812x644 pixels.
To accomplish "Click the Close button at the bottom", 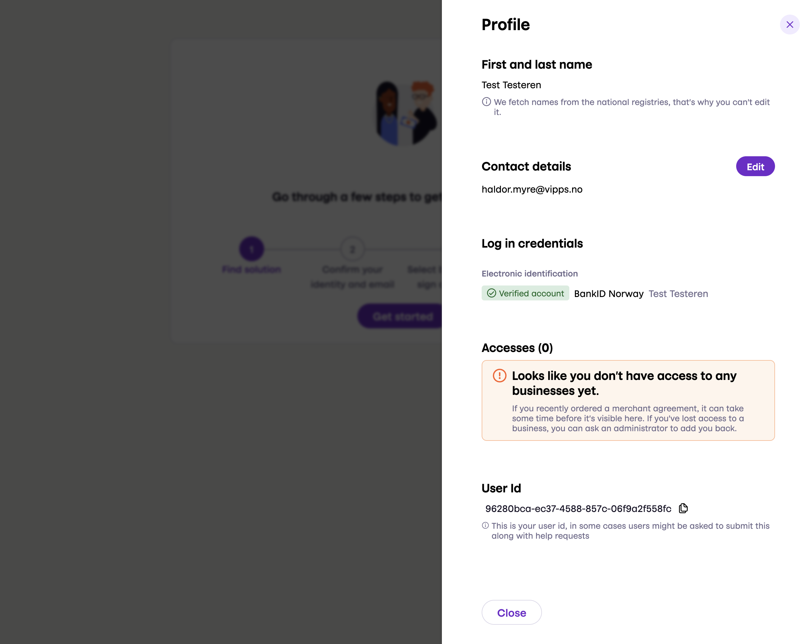I will coord(512,612).
